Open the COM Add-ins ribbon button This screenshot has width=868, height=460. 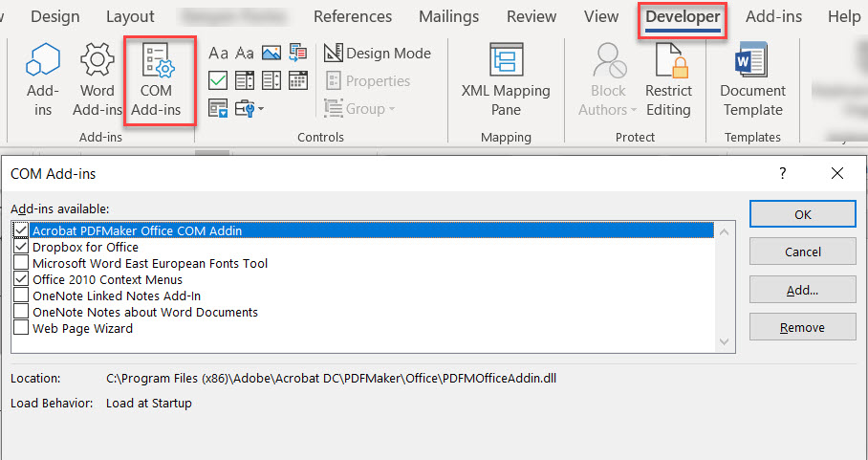(x=156, y=80)
